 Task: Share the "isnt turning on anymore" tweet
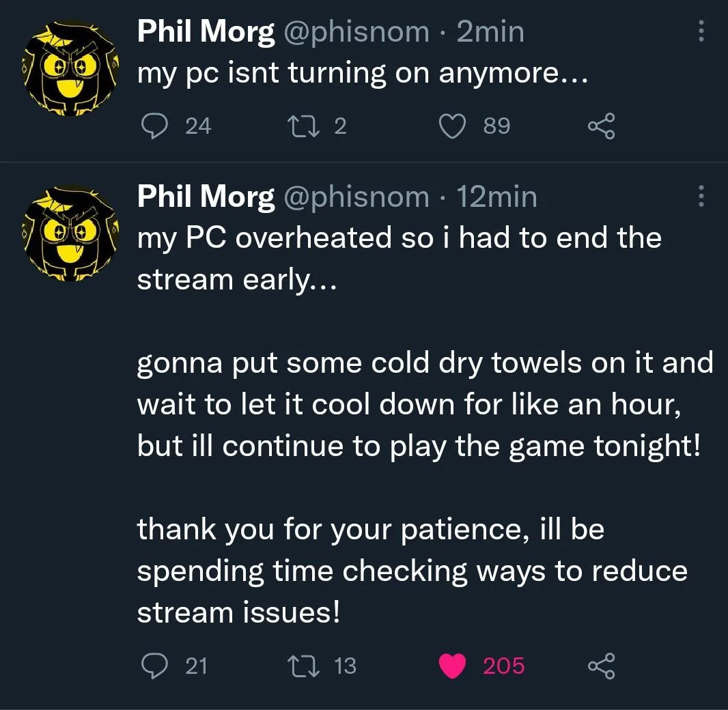[x=602, y=126]
